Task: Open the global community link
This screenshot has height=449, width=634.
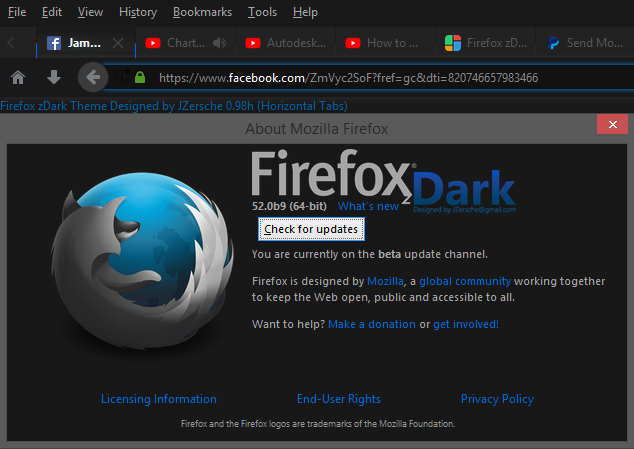Action: (465, 281)
